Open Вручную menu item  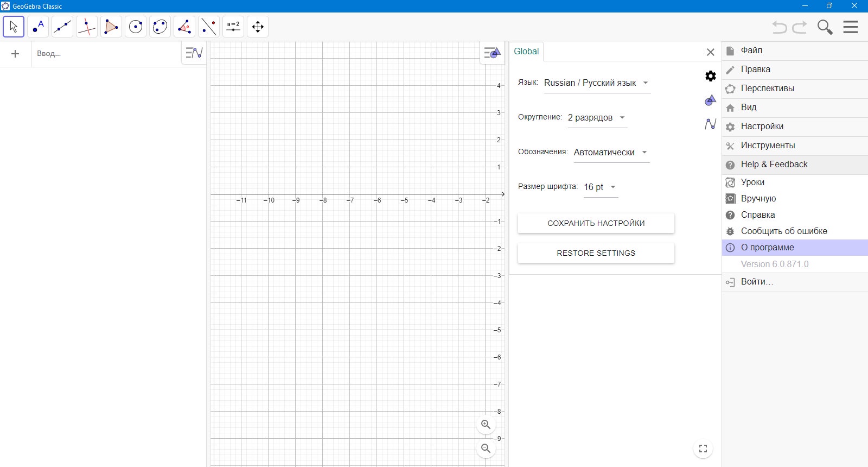click(x=795, y=199)
